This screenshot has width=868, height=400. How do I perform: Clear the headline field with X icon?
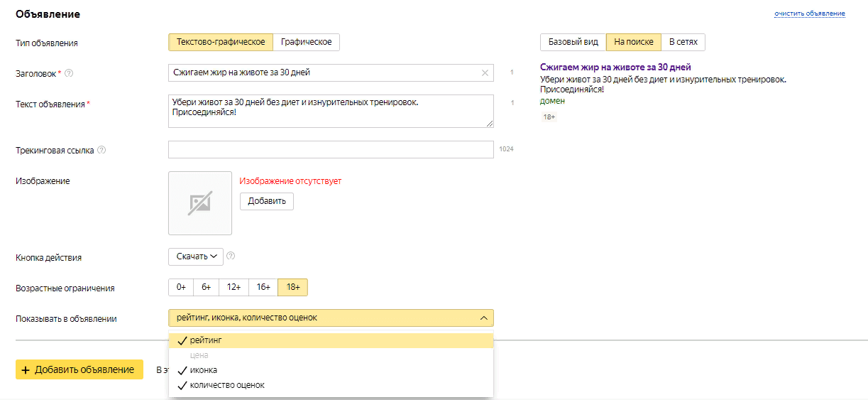pyautogui.click(x=485, y=72)
